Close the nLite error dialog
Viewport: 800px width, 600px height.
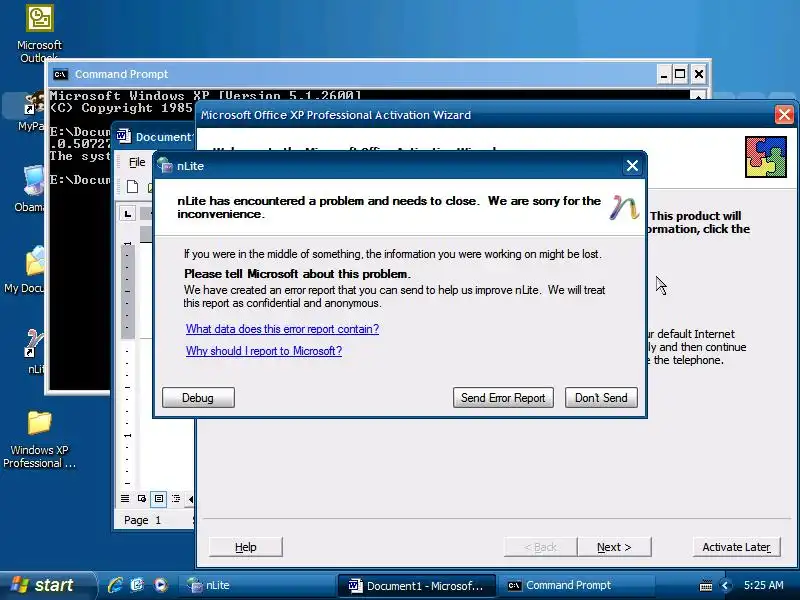coord(632,166)
